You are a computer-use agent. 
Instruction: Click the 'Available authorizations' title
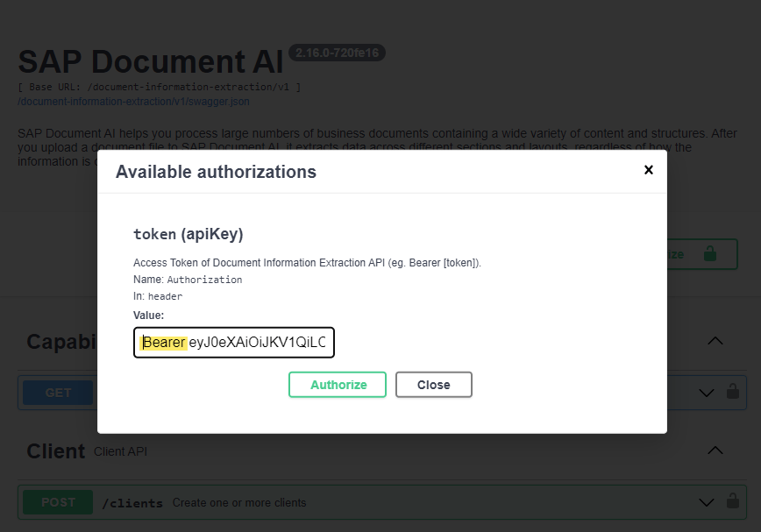point(216,172)
